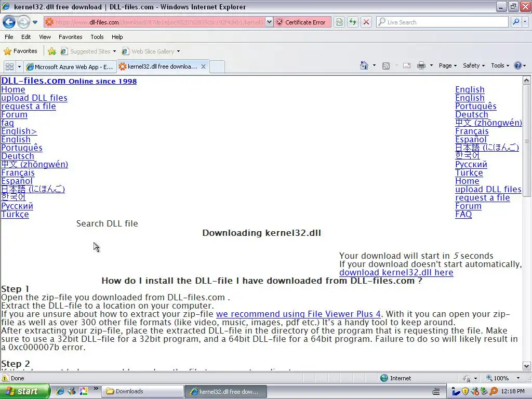
Task: Expand the address bar URL dropdown
Action: click(269, 22)
